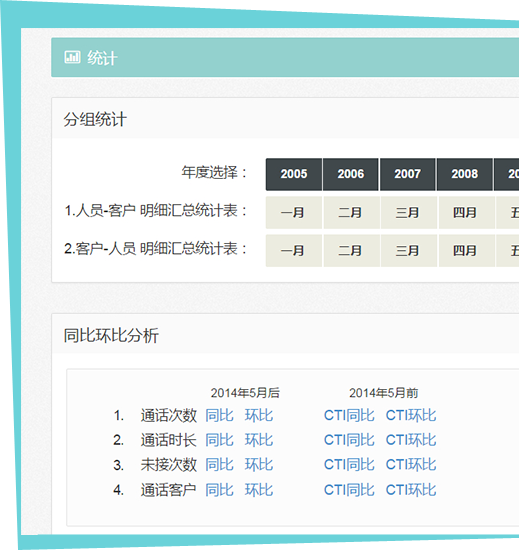Click the 年度选择 label

pyautogui.click(x=215, y=173)
